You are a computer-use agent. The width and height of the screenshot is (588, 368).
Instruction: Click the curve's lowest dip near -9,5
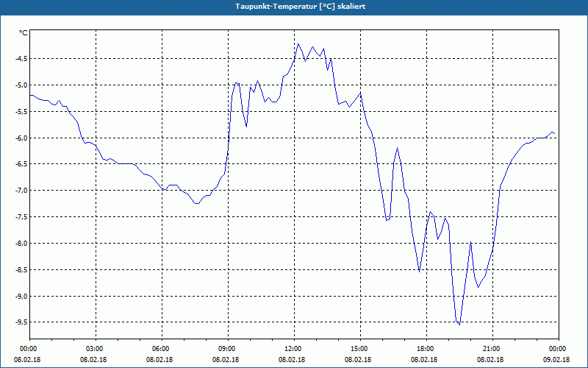pos(459,325)
